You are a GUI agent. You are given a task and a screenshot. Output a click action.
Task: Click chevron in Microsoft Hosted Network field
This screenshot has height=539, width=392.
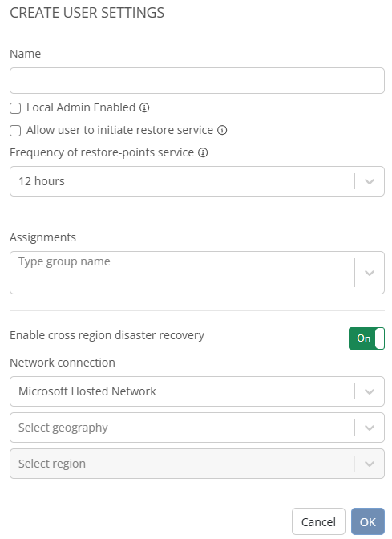370,391
